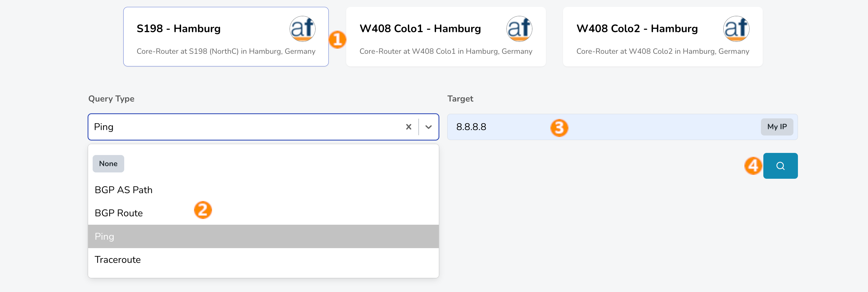Click the W408 Colo2 router logo

[736, 29]
